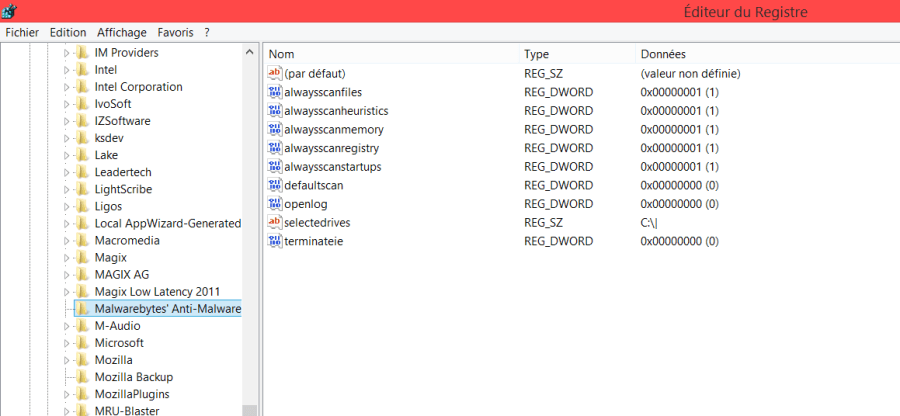Expand the Microsoft key
Image resolution: width=900 pixels, height=416 pixels.
click(67, 343)
